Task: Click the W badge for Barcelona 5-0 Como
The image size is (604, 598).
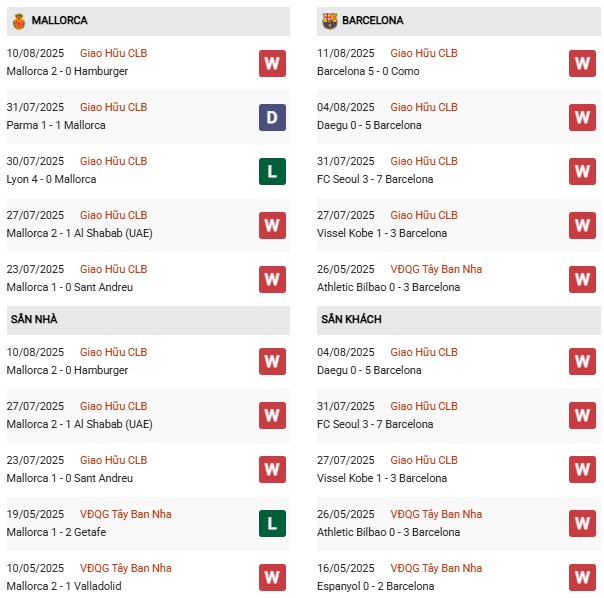Action: coord(582,63)
